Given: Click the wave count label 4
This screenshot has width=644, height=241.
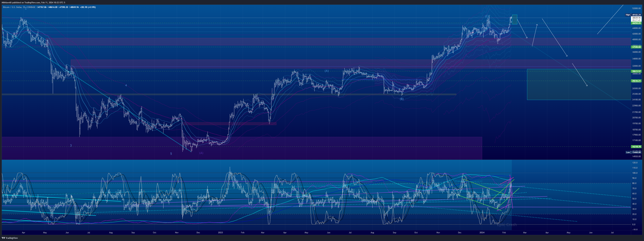Looking at the screenshot, I should pos(126,85).
